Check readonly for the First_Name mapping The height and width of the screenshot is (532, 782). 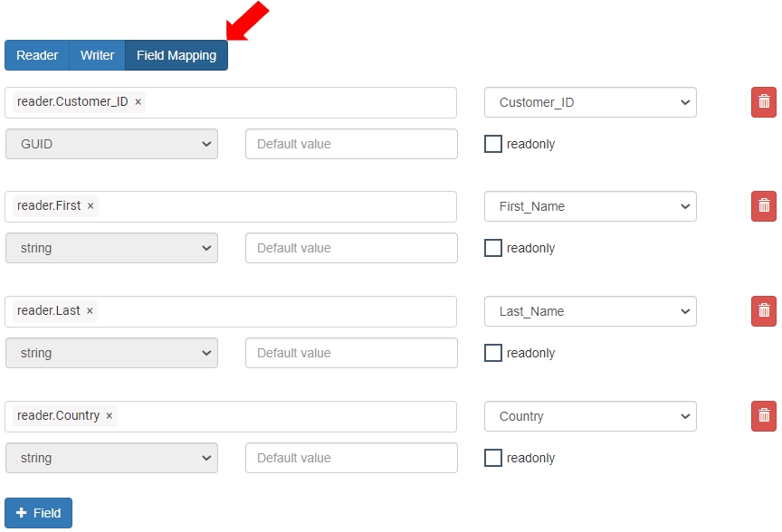click(x=493, y=248)
